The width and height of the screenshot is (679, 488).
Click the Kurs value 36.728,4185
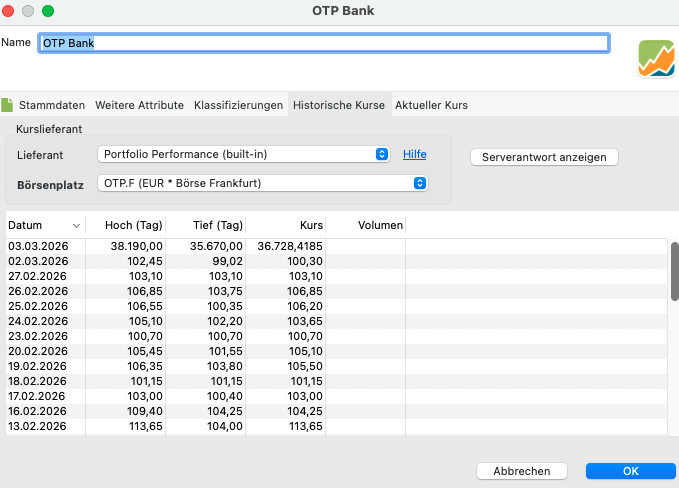[290, 246]
